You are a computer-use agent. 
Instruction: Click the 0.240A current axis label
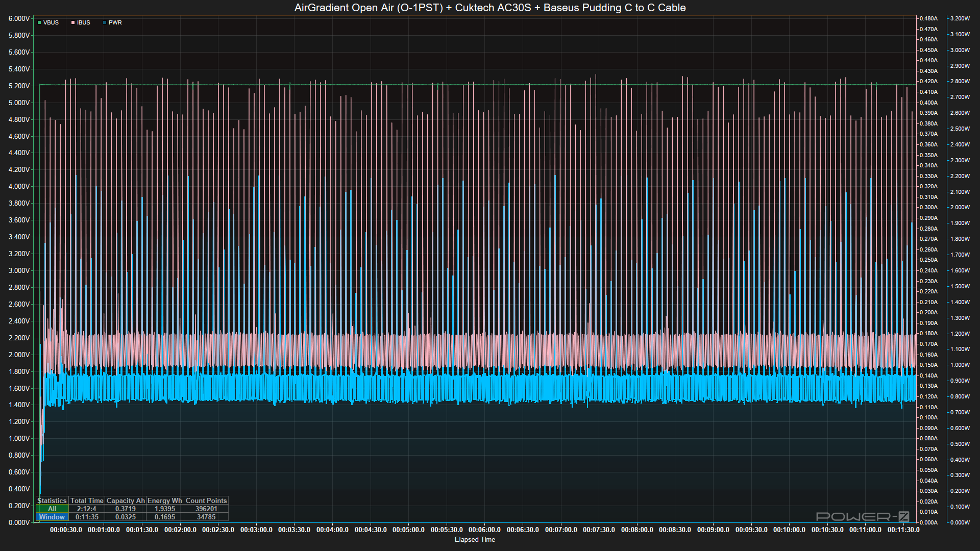pyautogui.click(x=928, y=270)
